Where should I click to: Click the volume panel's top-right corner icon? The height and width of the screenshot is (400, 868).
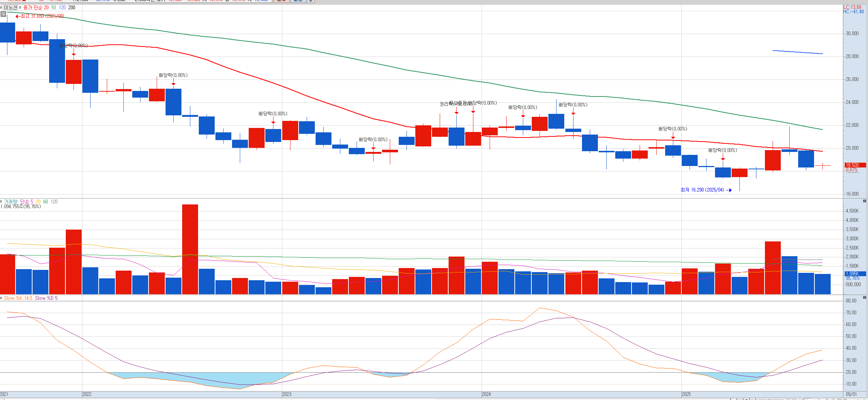click(x=865, y=201)
